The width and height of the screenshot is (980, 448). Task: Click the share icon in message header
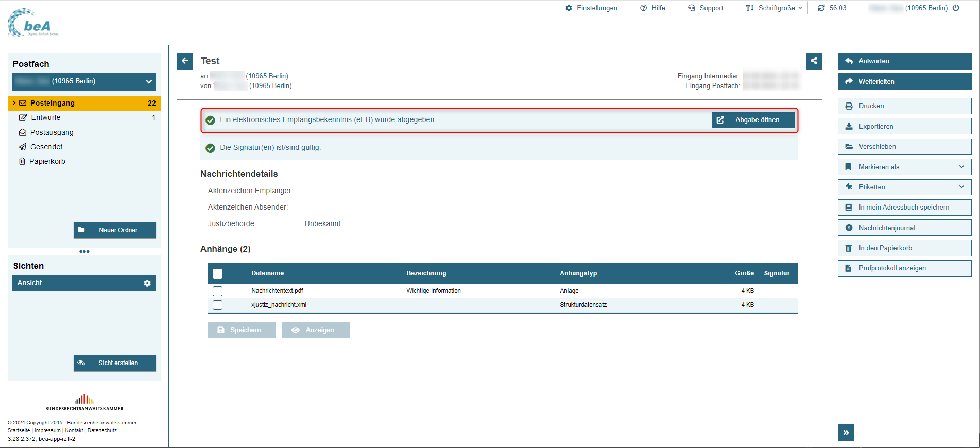pos(814,61)
